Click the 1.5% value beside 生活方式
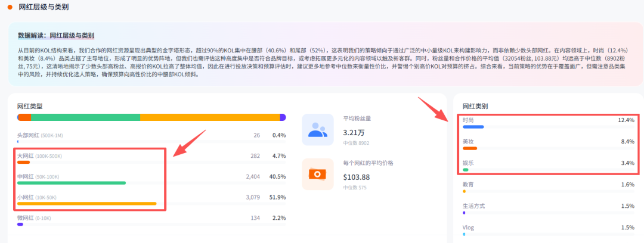The width and height of the screenshot is (644, 243). [627, 205]
